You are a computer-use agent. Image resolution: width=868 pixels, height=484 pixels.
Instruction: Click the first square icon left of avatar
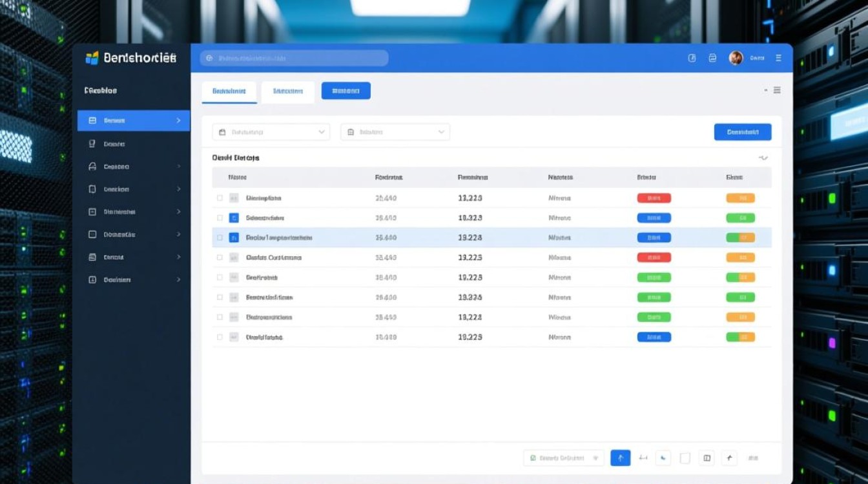pyautogui.click(x=692, y=58)
